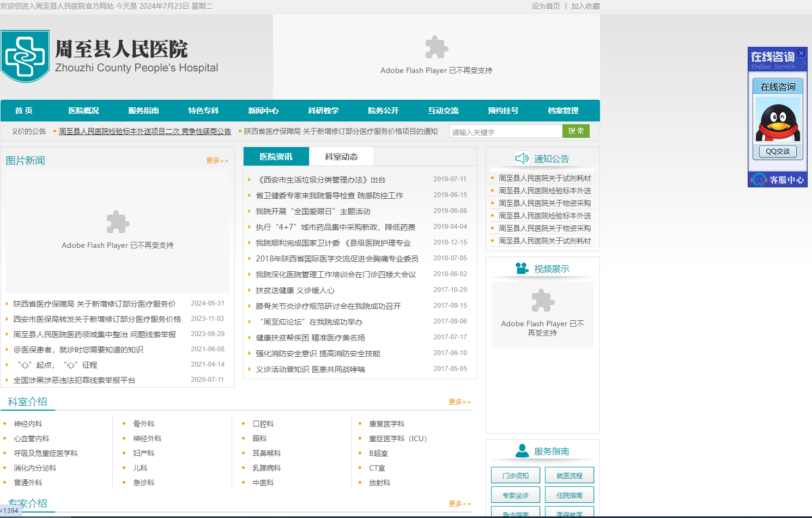This screenshot has height=518, width=812.
Task: Open news 我院开展“全国爱眼日”主题活动
Action: (x=313, y=211)
